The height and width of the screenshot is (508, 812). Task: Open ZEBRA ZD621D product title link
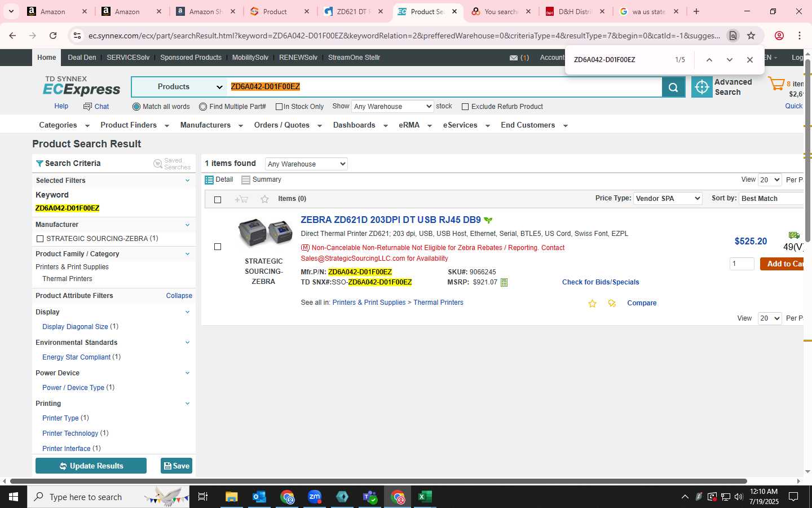click(391, 220)
